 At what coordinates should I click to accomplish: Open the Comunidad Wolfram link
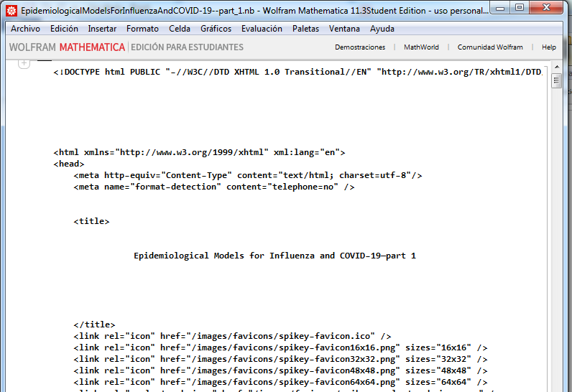[x=490, y=47]
